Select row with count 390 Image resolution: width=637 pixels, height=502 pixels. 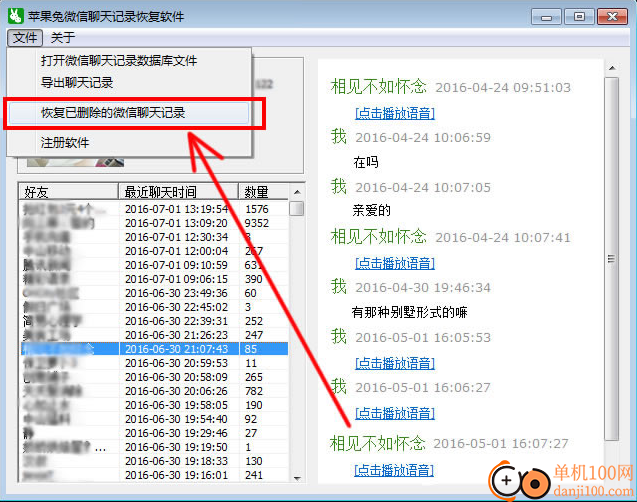pyautogui.click(x=154, y=279)
